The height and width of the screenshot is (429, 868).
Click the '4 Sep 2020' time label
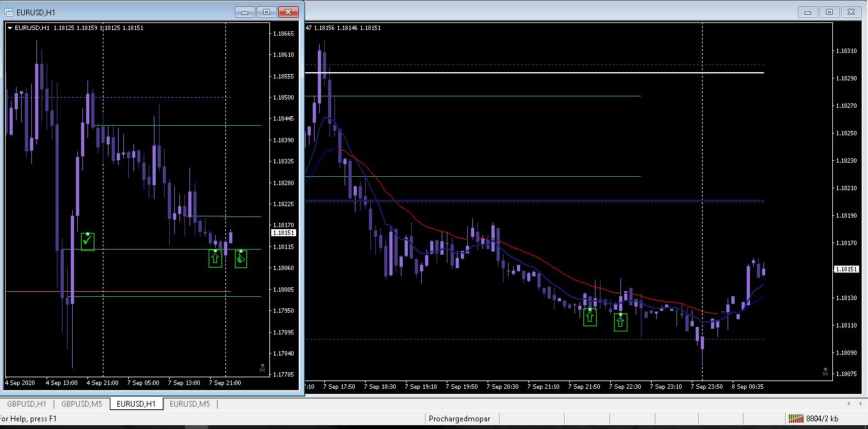[20, 383]
